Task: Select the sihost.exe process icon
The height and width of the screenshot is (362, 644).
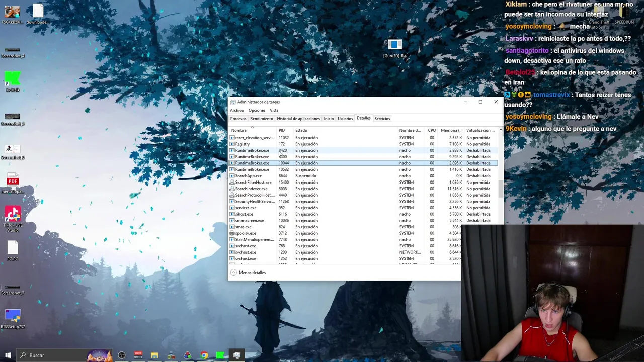Action: tap(232, 214)
